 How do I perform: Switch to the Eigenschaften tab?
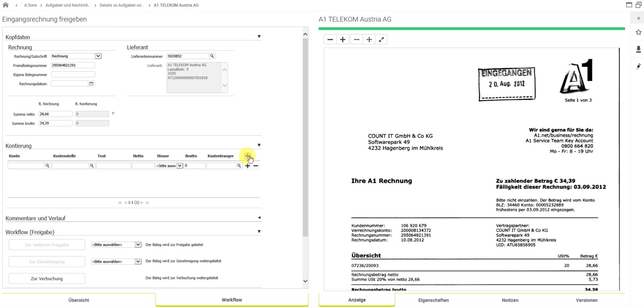coord(433,300)
